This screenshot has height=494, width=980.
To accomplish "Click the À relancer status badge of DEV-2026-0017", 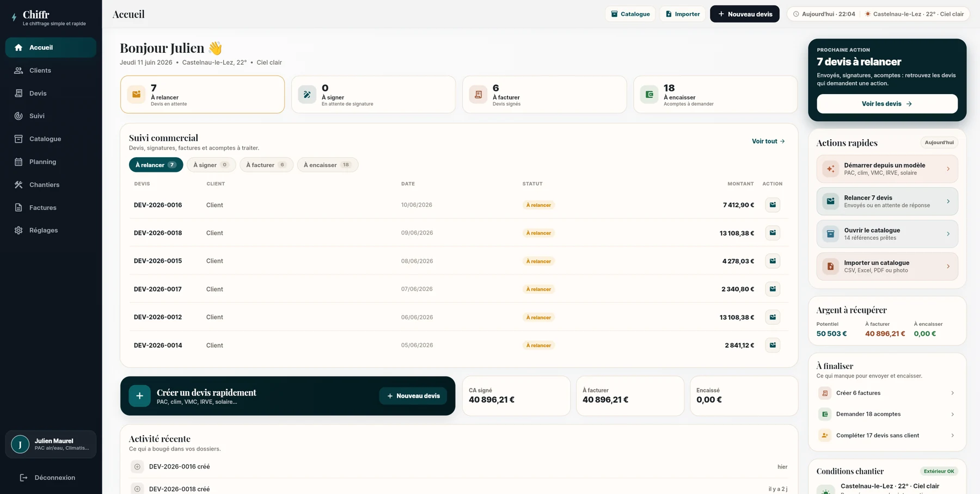I will click(x=538, y=289).
